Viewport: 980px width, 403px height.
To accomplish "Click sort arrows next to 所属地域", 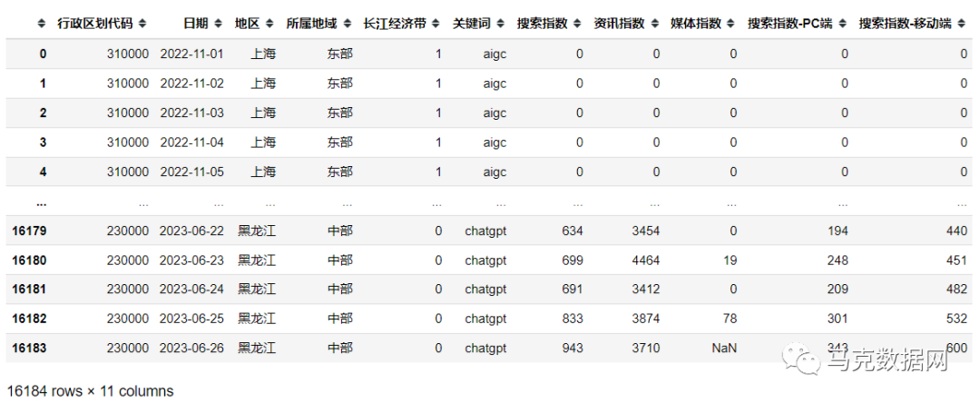I will pyautogui.click(x=347, y=24).
